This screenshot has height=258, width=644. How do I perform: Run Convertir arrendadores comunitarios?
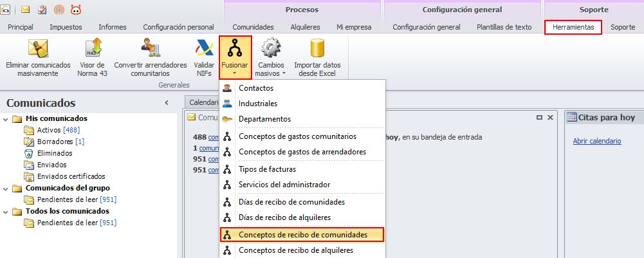tap(151, 58)
